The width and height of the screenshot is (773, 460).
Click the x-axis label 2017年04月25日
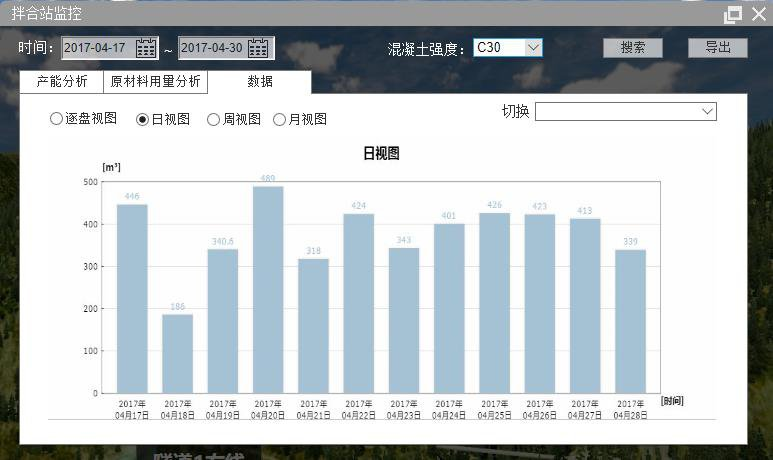(x=494, y=410)
